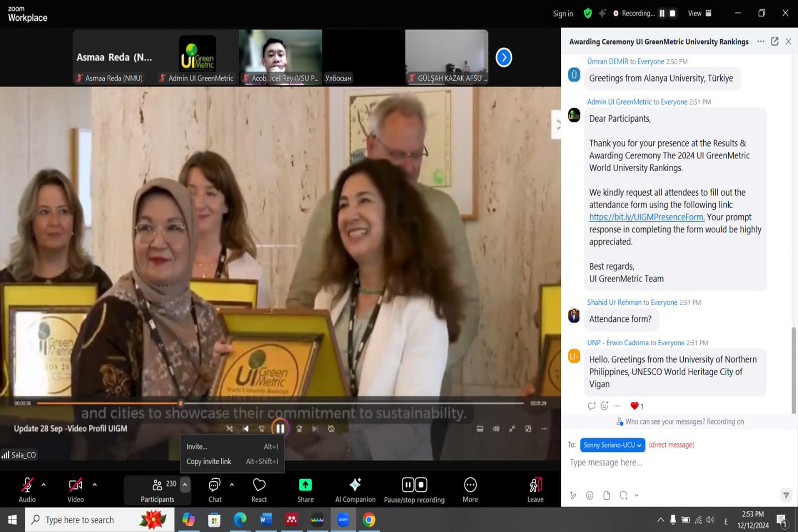Click the chat panel scrollbar

(794, 370)
